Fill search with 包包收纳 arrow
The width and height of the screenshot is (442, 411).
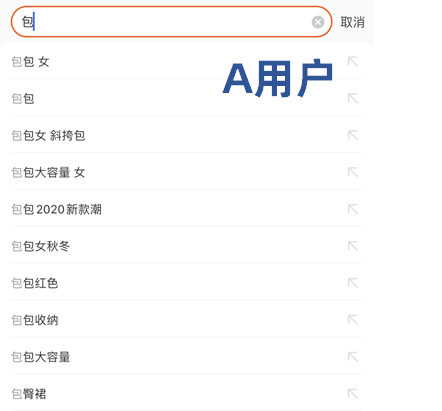pos(353,320)
